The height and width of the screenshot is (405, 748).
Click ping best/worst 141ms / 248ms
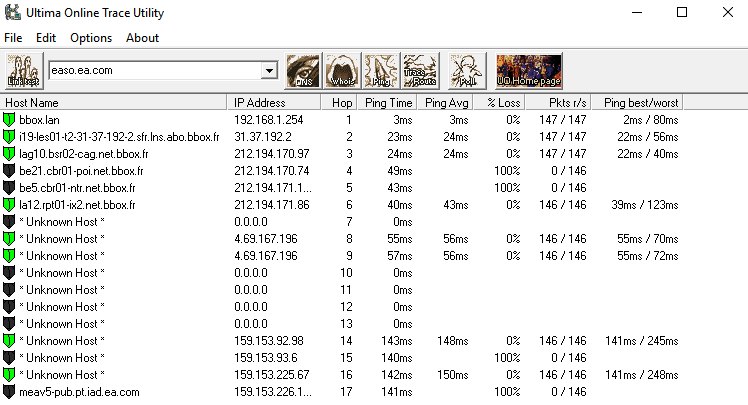coord(642,374)
